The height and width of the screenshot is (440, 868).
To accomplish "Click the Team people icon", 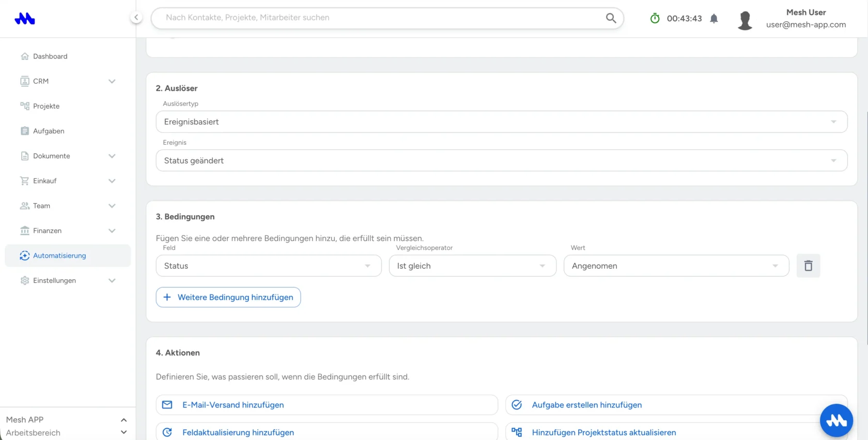I will 25,206.
